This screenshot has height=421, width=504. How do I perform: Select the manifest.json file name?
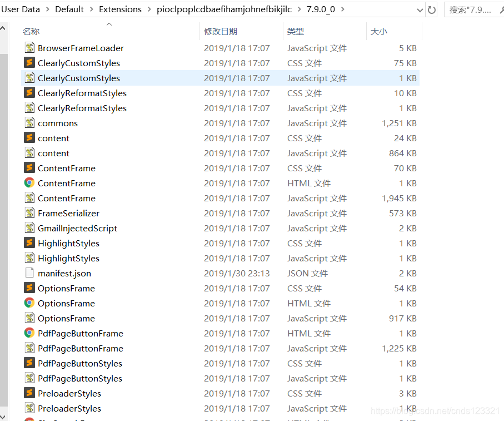pyautogui.click(x=64, y=273)
